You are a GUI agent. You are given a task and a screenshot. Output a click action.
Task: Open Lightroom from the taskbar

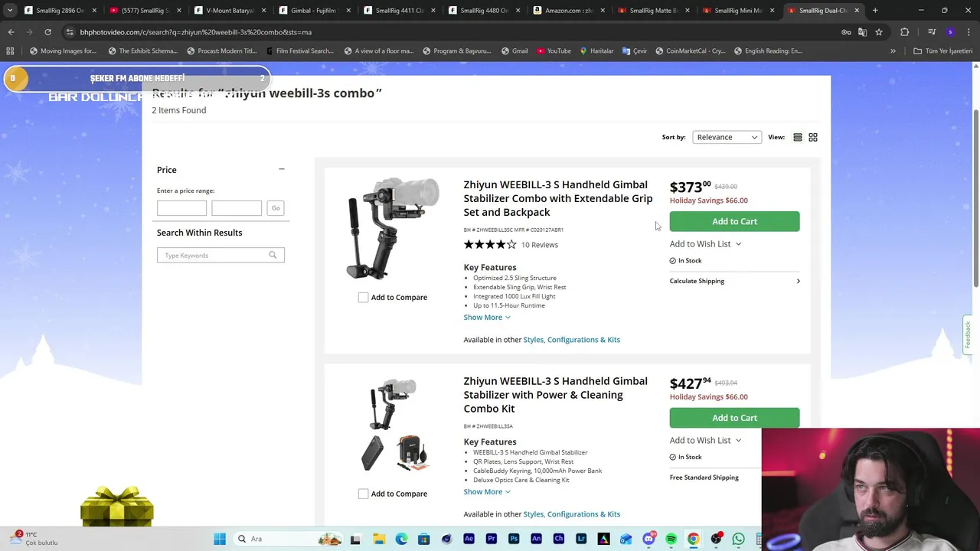click(581, 539)
